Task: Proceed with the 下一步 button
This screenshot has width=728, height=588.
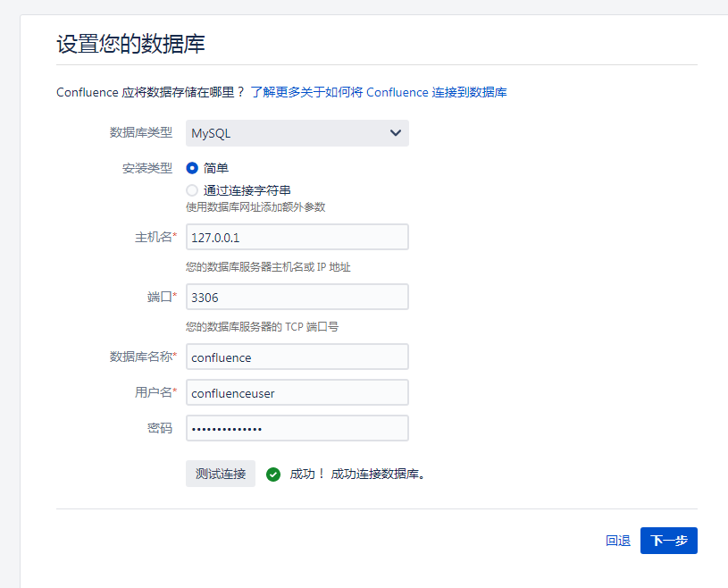Action: pyautogui.click(x=668, y=541)
